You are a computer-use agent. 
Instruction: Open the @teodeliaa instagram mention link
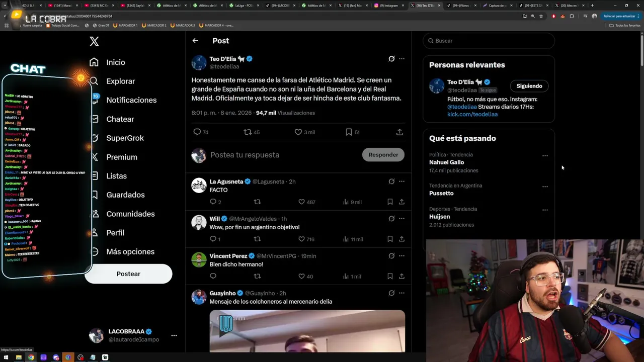tap(462, 107)
